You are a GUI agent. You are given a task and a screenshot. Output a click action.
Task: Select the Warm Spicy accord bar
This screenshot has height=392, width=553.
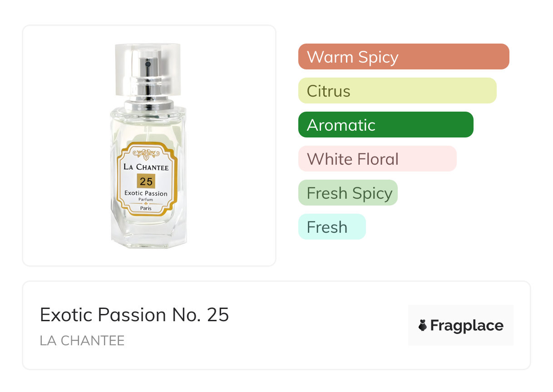click(x=403, y=57)
